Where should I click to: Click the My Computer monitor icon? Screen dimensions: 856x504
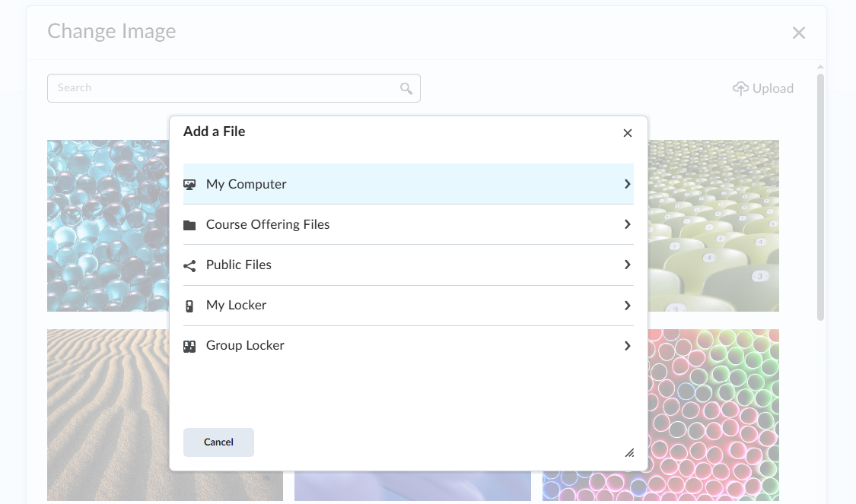click(189, 185)
